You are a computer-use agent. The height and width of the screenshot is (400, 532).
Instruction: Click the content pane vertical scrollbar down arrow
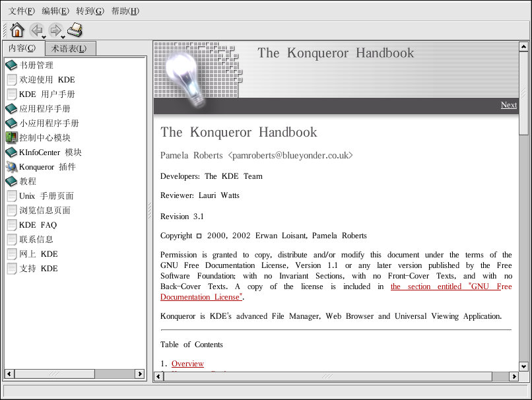523,366
